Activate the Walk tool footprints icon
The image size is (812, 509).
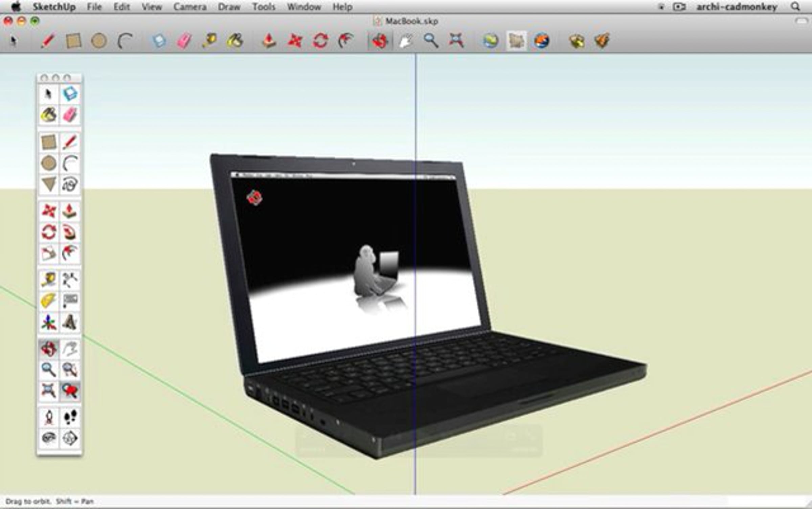pyautogui.click(x=70, y=417)
